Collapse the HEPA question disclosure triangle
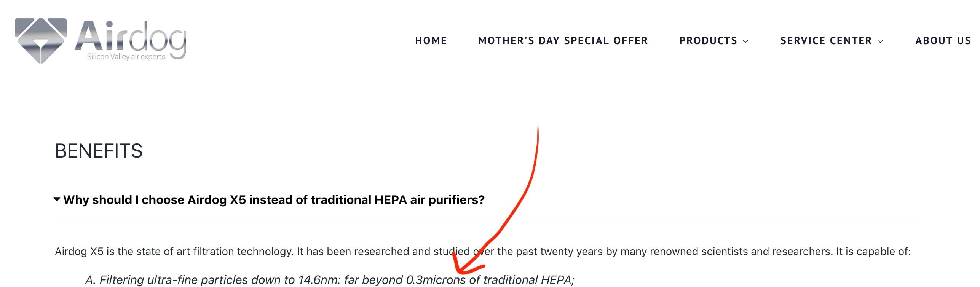 click(57, 199)
